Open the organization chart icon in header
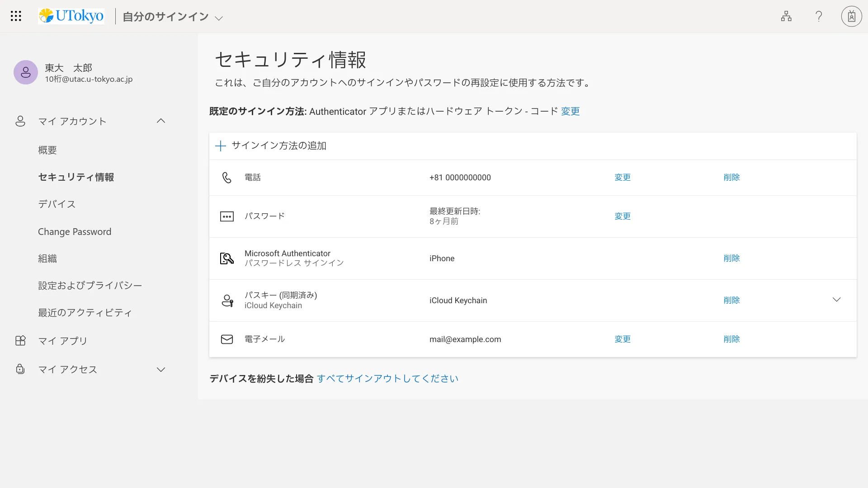This screenshot has width=868, height=488. coord(786,16)
